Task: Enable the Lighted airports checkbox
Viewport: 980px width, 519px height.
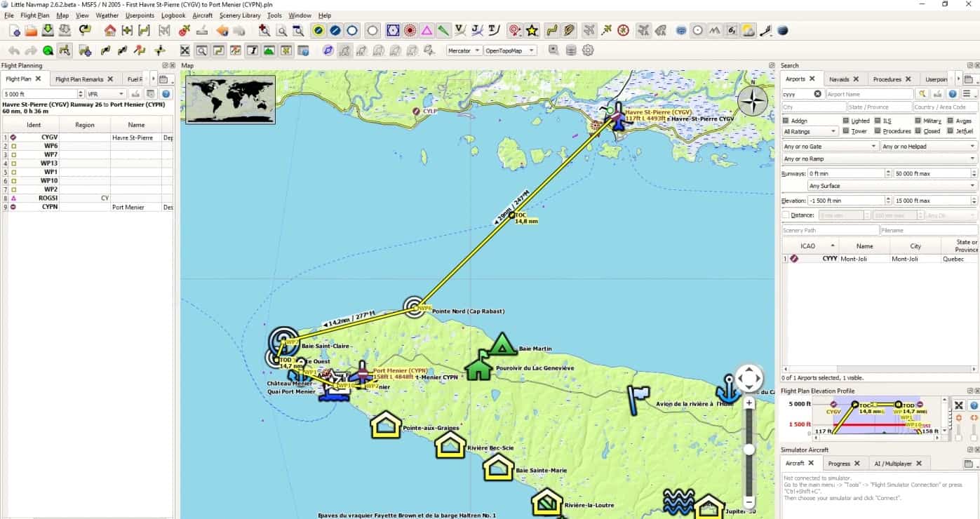Action: point(846,121)
